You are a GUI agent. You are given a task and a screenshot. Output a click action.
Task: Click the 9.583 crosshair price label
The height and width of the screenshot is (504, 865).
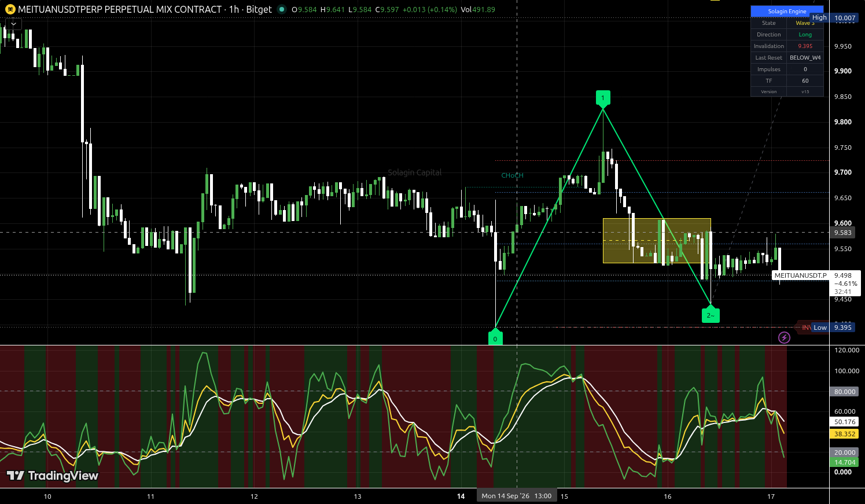tap(842, 233)
